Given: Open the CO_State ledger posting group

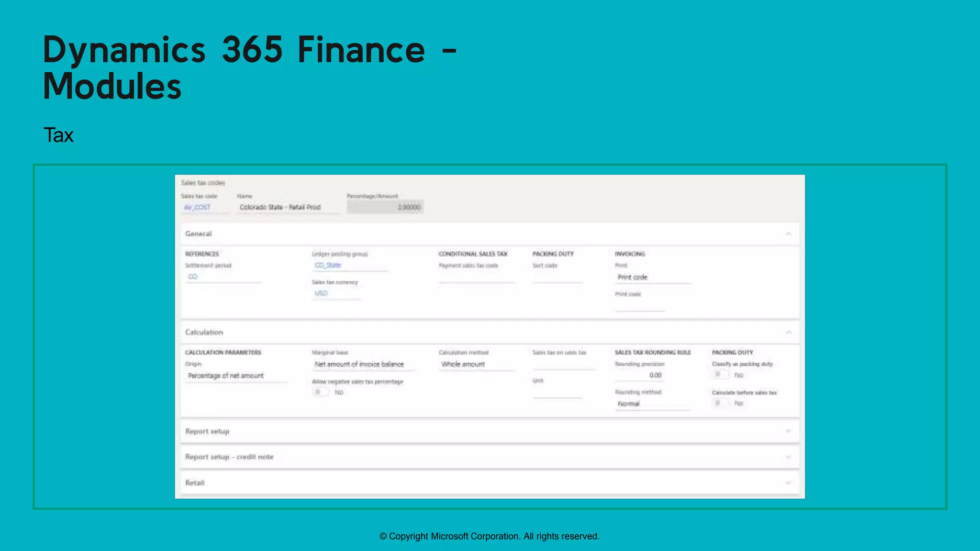Looking at the screenshot, I should [x=328, y=265].
